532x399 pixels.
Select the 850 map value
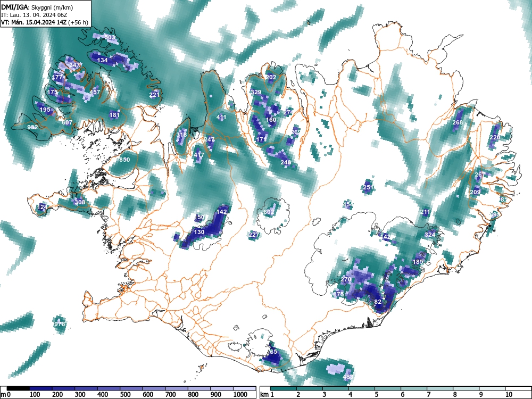coord(124,160)
